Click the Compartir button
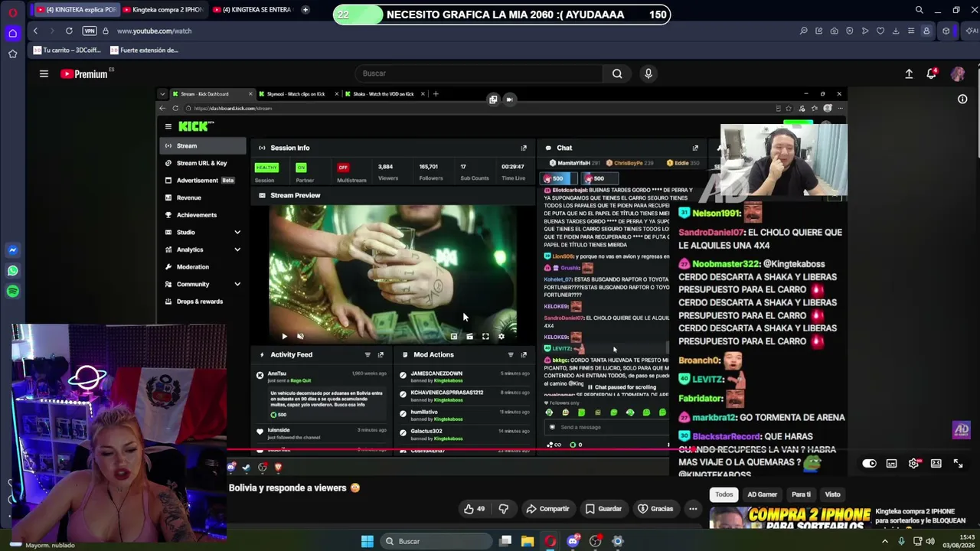This screenshot has height=551, width=980. [x=547, y=509]
